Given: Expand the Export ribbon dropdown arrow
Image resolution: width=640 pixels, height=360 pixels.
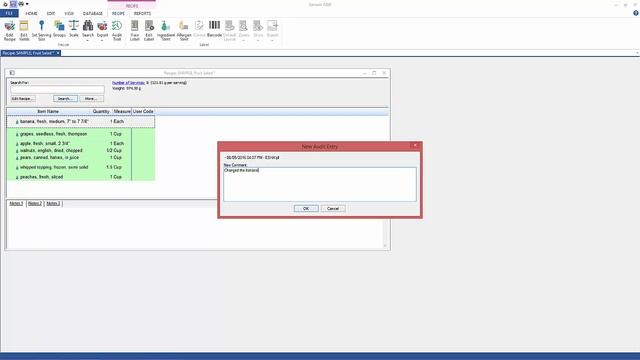Looking at the screenshot, I should coord(102,40).
